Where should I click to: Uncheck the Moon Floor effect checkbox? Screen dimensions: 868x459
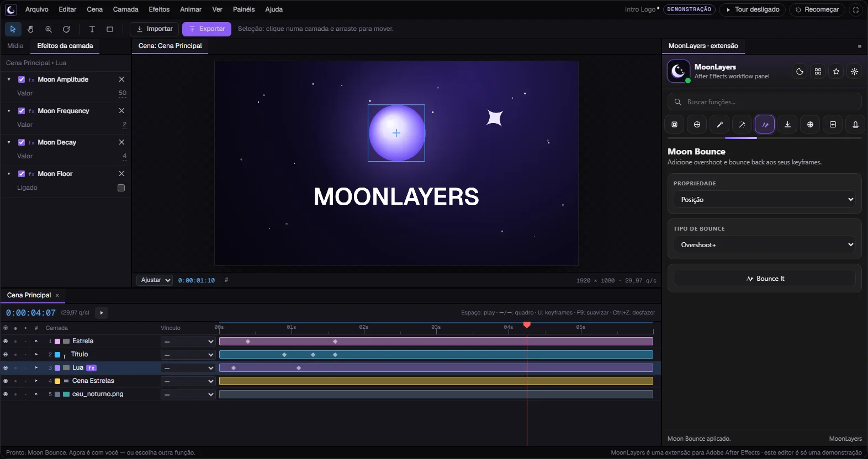22,174
